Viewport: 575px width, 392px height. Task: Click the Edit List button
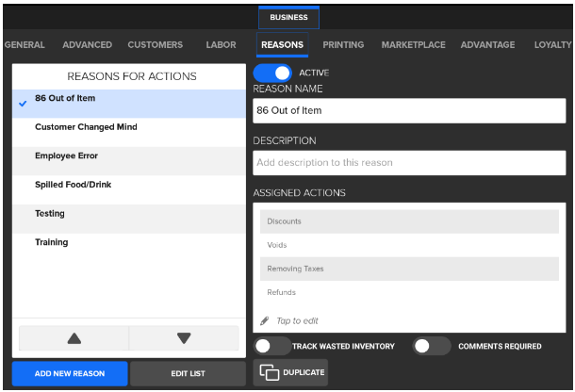[x=189, y=373]
